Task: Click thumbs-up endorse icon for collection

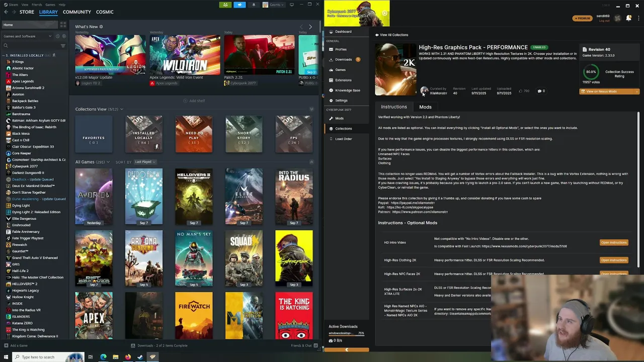Action: click(x=521, y=91)
